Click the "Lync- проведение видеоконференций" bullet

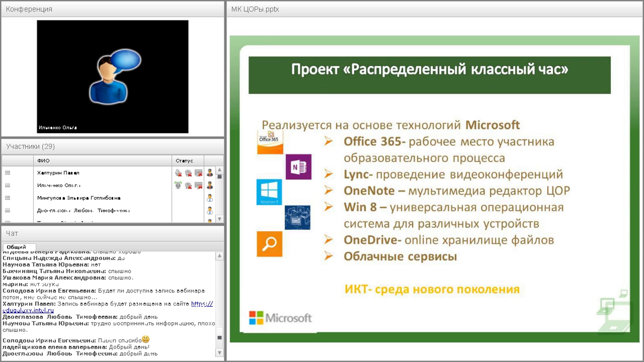[x=453, y=174]
